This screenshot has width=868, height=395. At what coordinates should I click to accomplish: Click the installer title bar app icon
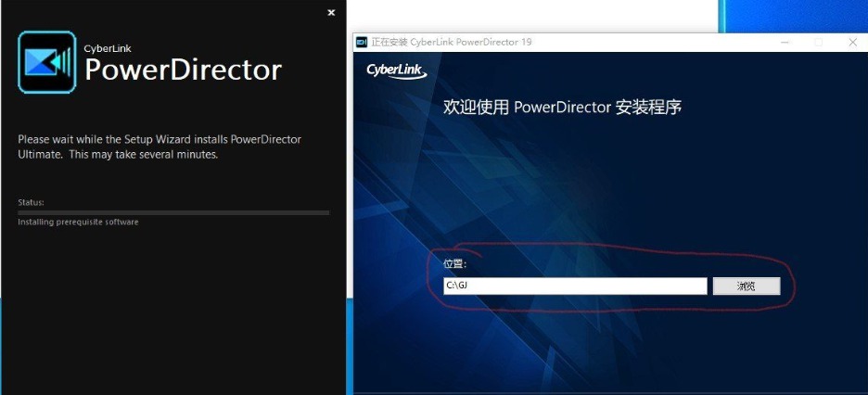362,42
